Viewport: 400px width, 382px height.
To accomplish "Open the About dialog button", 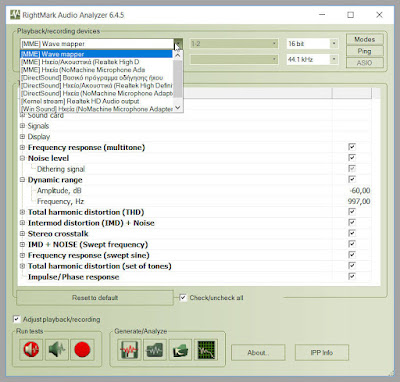I will 258,353.
